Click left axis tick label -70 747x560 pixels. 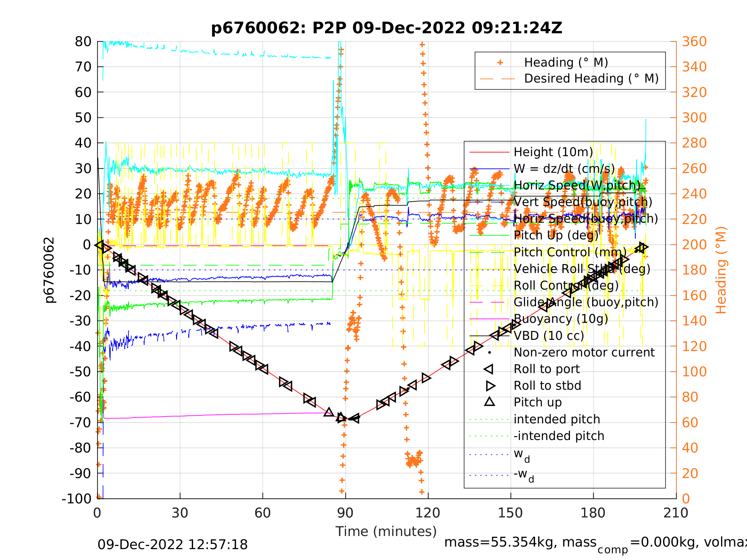click(81, 423)
